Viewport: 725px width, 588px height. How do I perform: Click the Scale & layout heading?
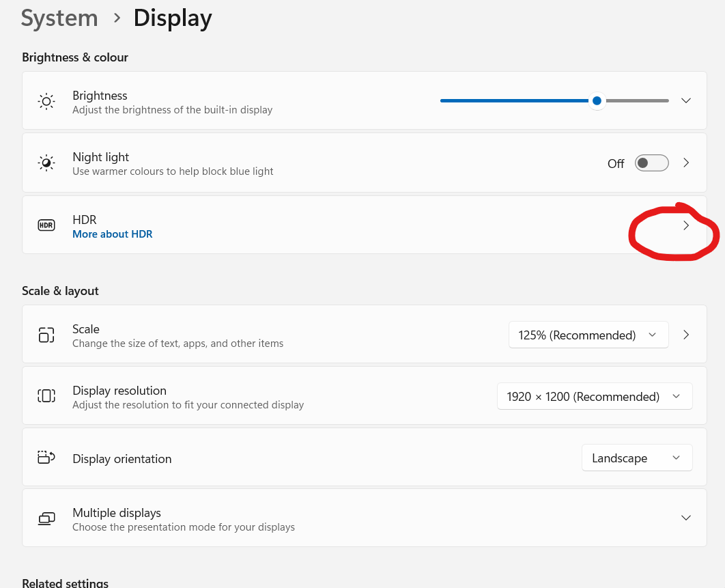60,291
